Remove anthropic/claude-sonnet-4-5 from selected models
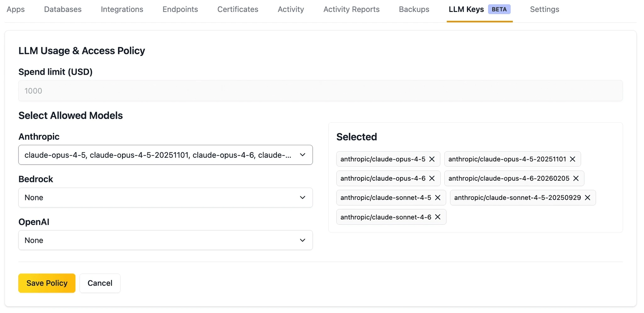The width and height of the screenshot is (644, 313). click(438, 197)
